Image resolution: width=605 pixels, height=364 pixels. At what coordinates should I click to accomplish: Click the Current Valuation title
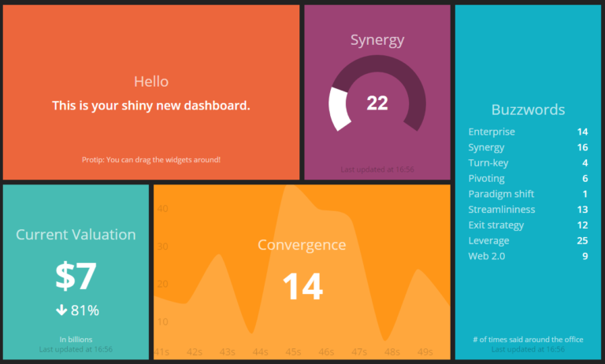click(x=76, y=234)
